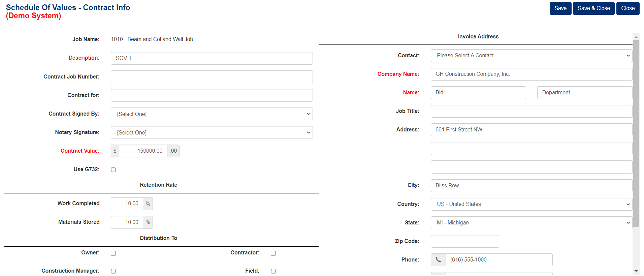The height and width of the screenshot is (276, 644).
Task: Open the Country dropdown
Action: click(x=532, y=204)
